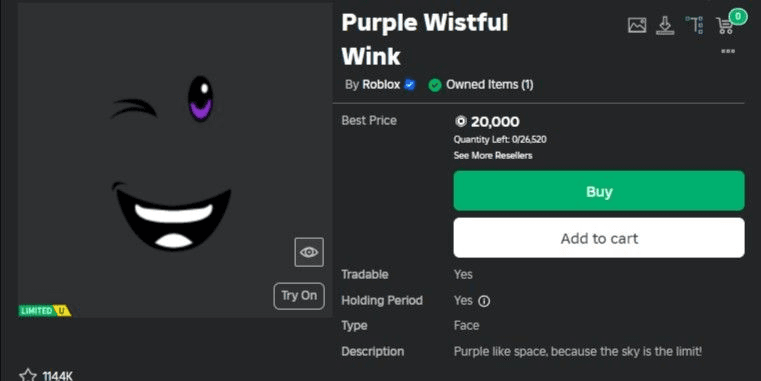Click the Holding Period info icon
The height and width of the screenshot is (381, 761).
pyautogui.click(x=484, y=301)
